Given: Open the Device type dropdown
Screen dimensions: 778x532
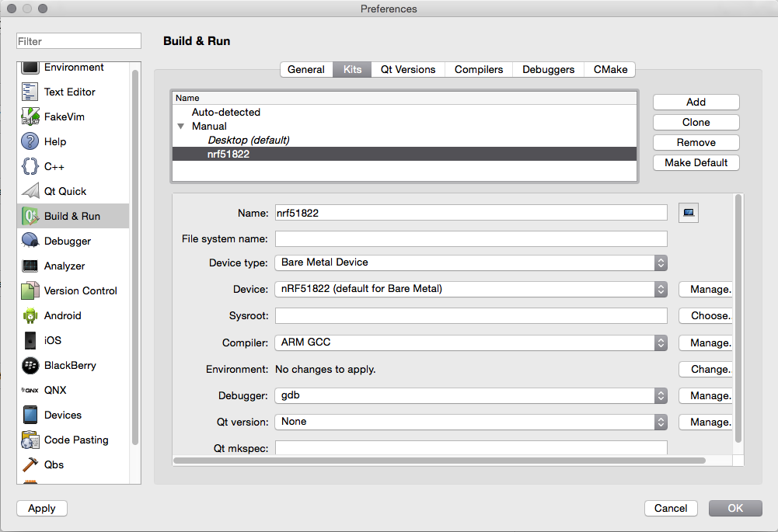Looking at the screenshot, I should (x=471, y=263).
